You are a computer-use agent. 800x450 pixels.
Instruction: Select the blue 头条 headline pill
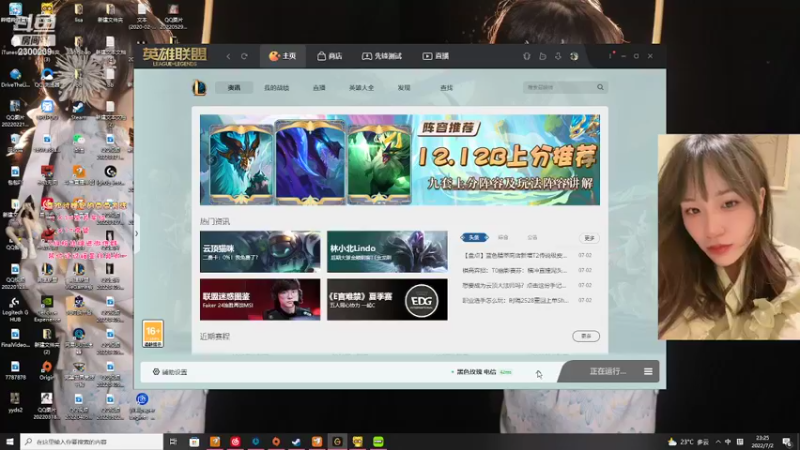tap(474, 238)
